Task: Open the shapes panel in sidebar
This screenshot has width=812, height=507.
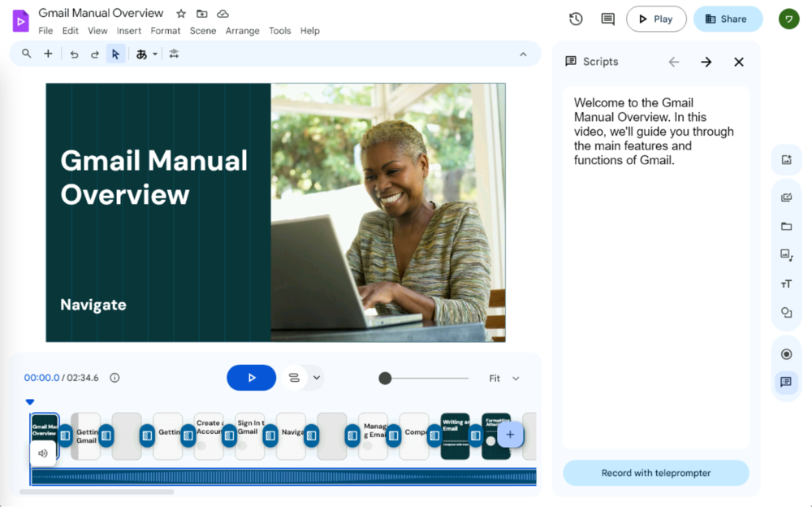Action: click(x=786, y=313)
